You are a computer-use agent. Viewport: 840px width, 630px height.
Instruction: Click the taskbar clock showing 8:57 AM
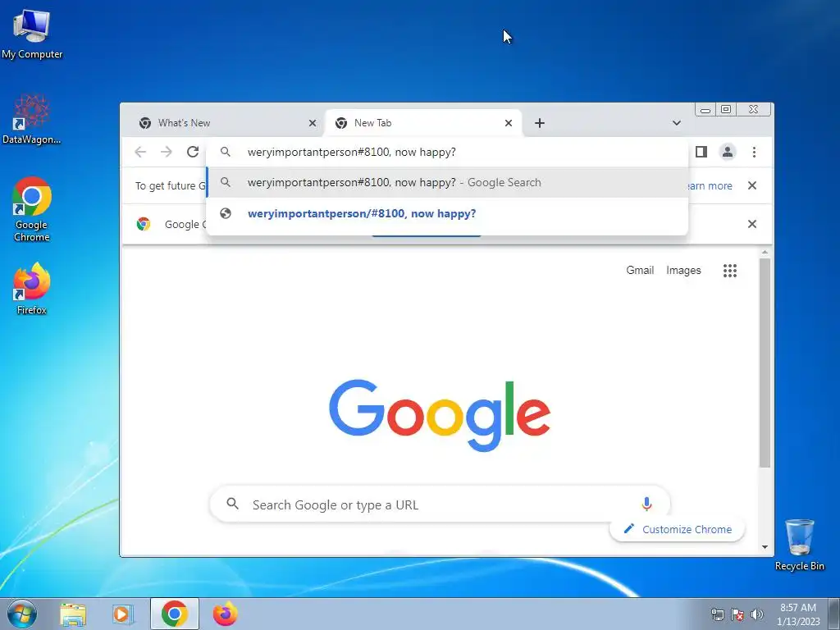coord(798,614)
